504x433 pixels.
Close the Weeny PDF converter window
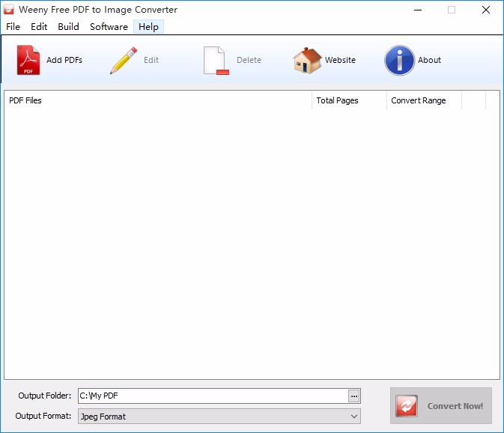pos(486,10)
